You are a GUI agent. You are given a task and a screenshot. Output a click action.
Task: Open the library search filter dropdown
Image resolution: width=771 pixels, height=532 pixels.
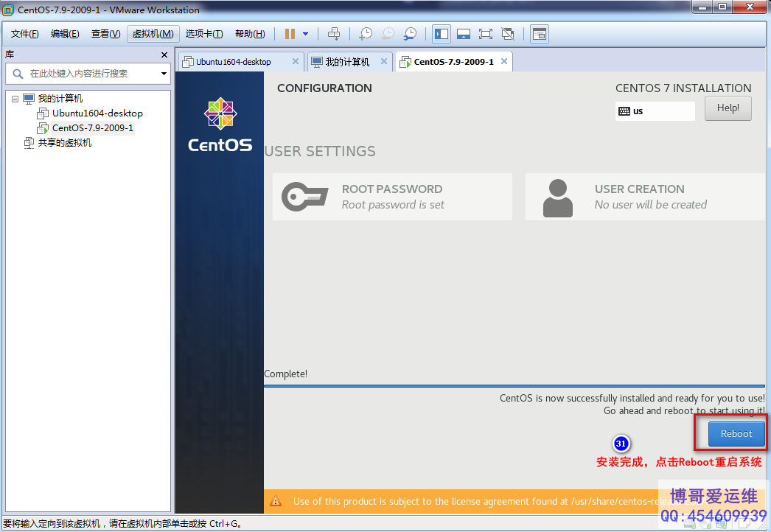tap(164, 74)
